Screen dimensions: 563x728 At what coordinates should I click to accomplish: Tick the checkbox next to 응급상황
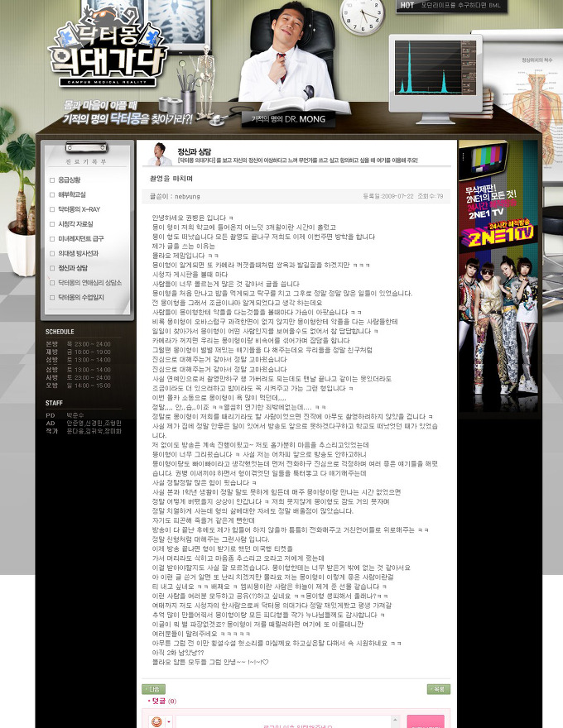point(52,180)
